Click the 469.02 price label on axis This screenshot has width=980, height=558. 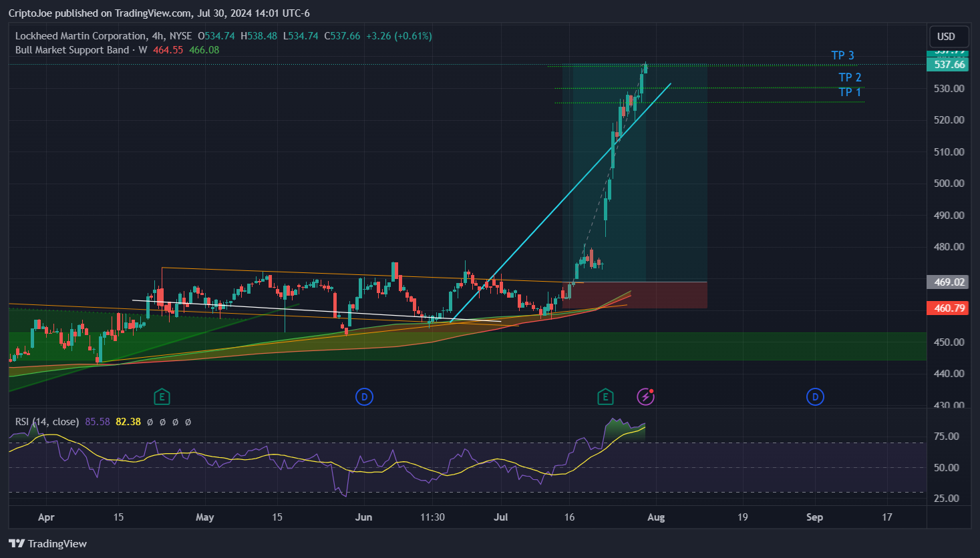pos(948,282)
